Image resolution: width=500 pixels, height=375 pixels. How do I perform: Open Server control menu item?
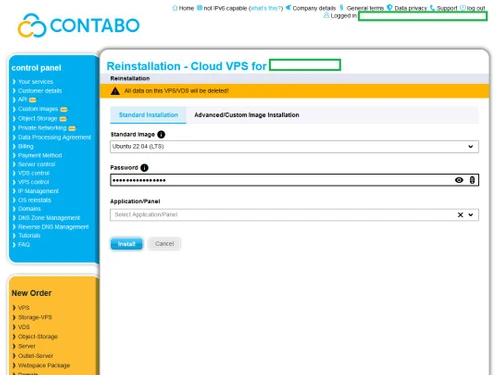(36, 164)
